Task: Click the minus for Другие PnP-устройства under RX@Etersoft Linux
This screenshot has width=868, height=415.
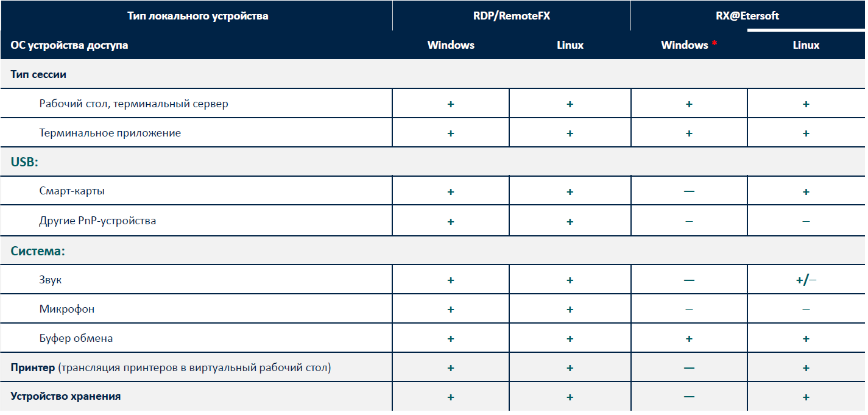Action: pos(805,221)
